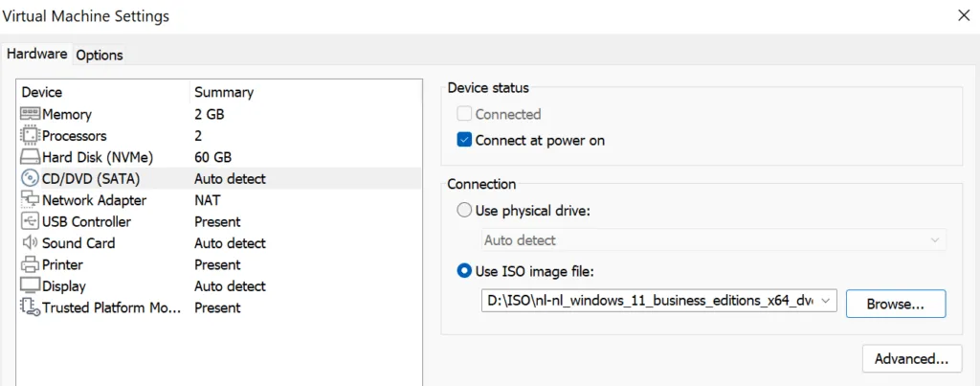Toggle the Connected checkbox
This screenshot has height=386, width=980.
[x=465, y=114]
